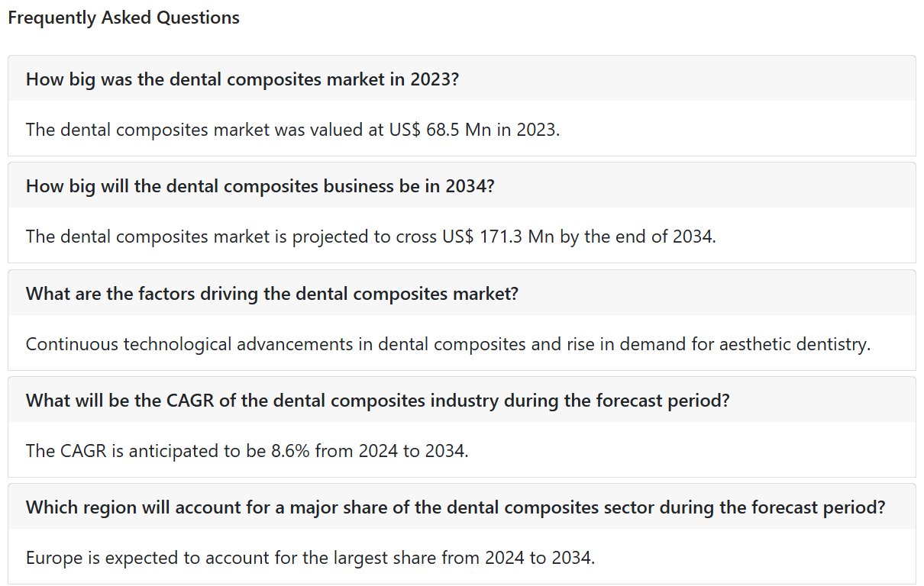924x586 pixels.
Task: Collapse the 'What are the factors driving' question
Action: click(x=461, y=293)
